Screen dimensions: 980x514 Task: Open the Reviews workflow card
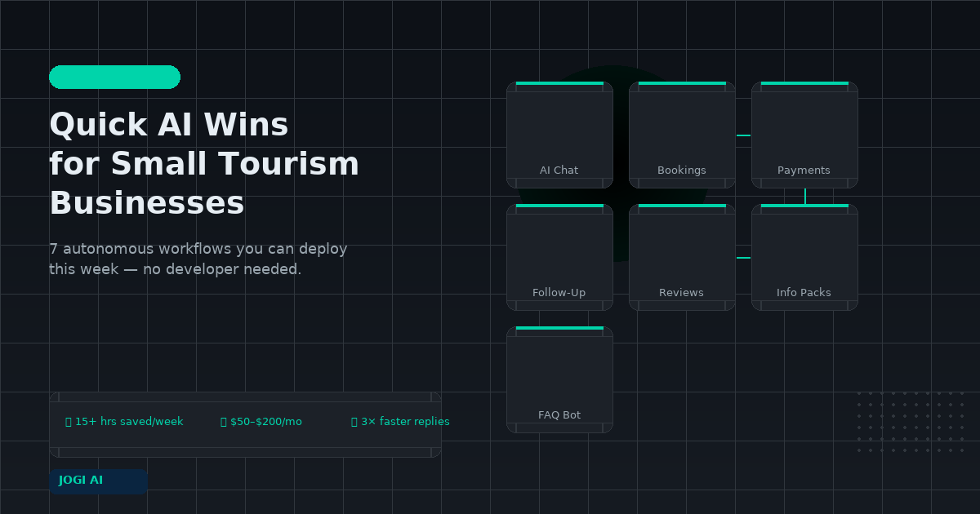tap(682, 257)
